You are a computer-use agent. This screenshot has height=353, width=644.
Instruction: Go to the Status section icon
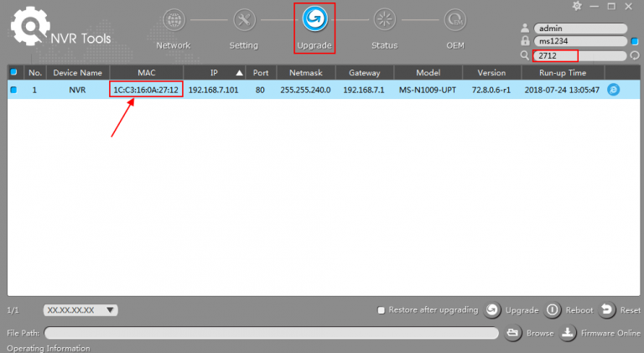point(384,19)
